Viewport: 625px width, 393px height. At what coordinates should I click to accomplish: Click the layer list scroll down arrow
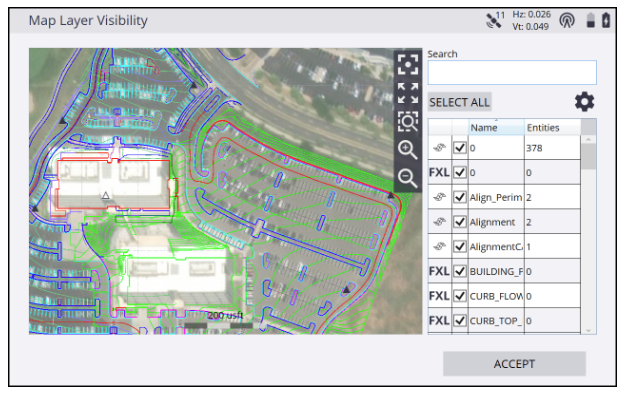589,330
